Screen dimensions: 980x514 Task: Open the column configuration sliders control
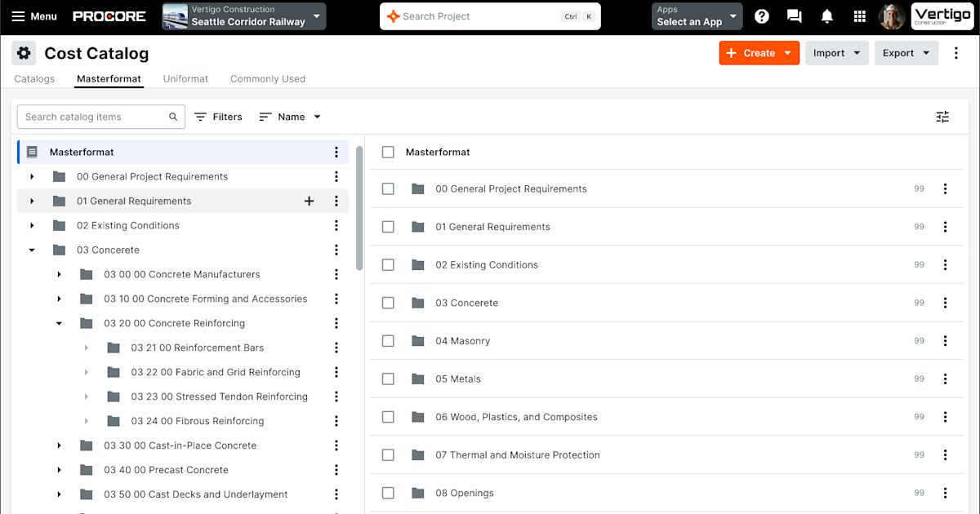click(x=942, y=117)
